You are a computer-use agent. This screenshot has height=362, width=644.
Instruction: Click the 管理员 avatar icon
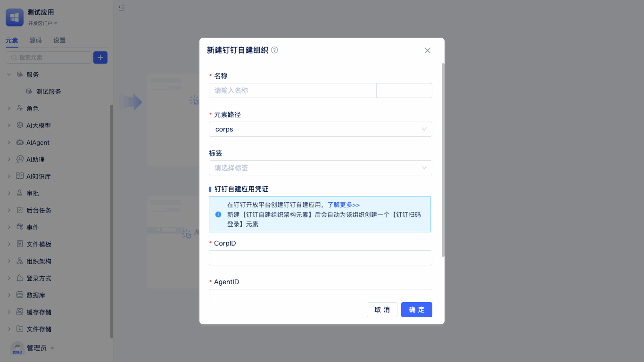pos(17,348)
